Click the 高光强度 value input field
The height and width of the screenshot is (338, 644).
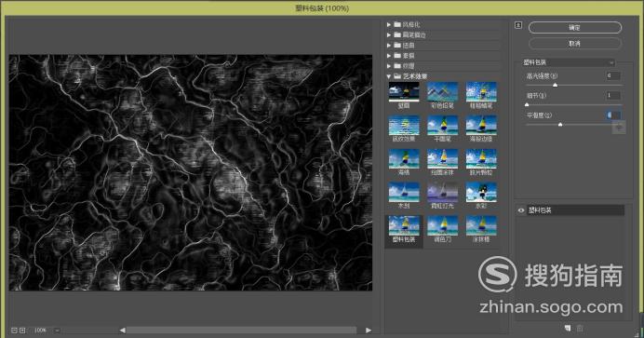[x=613, y=75]
